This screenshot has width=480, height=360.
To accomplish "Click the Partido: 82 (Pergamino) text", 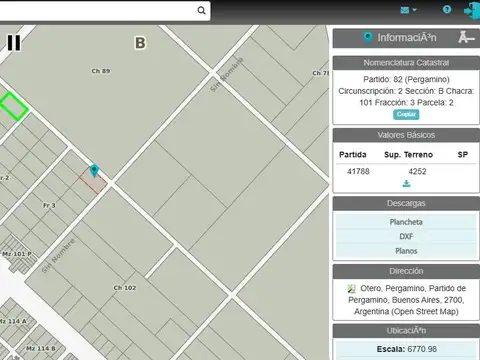I will [406, 79].
